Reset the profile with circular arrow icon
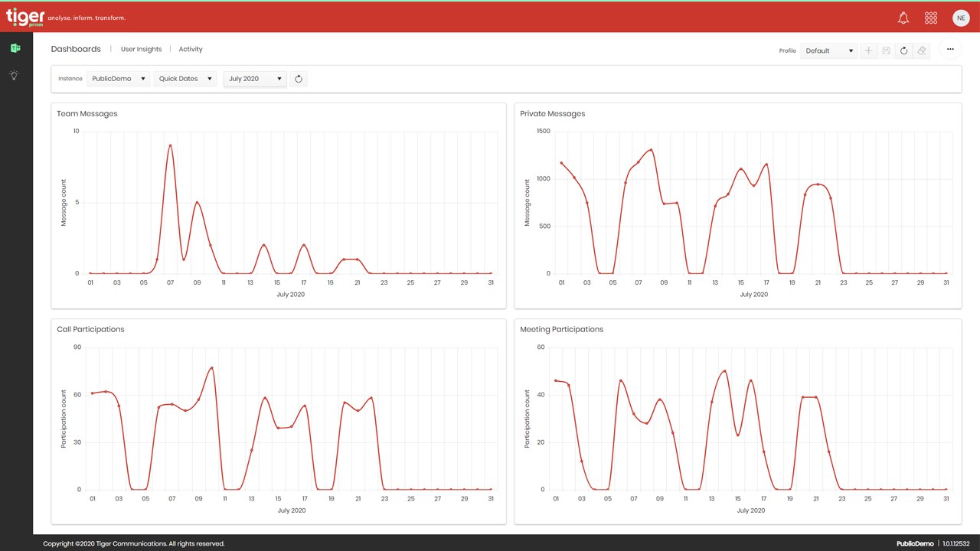980x551 pixels. pos(903,51)
